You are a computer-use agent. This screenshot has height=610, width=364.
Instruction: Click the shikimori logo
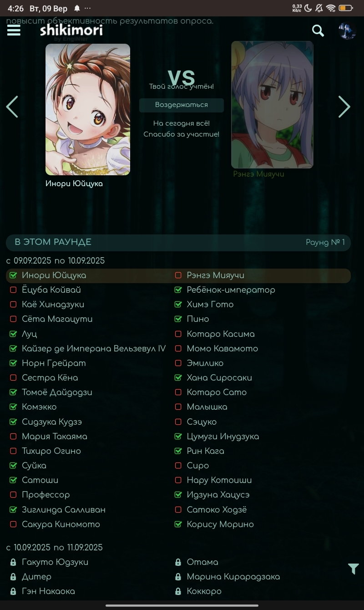[71, 30]
